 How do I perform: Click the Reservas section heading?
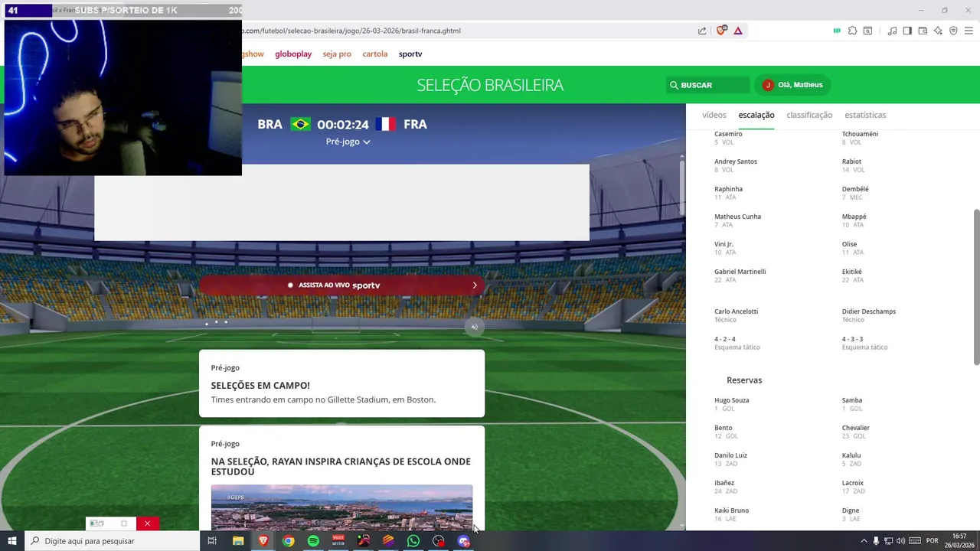click(x=744, y=380)
